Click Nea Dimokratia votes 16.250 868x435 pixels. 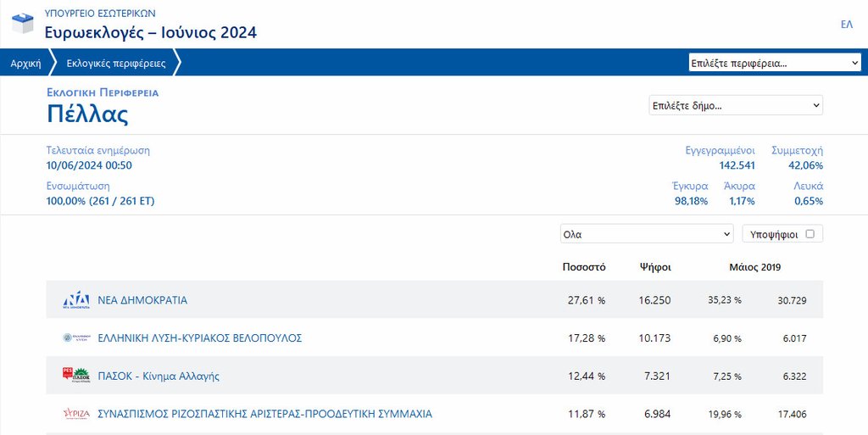click(x=654, y=300)
